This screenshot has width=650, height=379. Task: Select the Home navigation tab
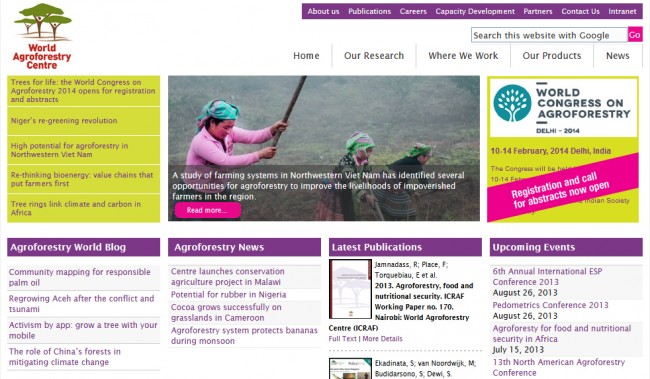(x=306, y=56)
